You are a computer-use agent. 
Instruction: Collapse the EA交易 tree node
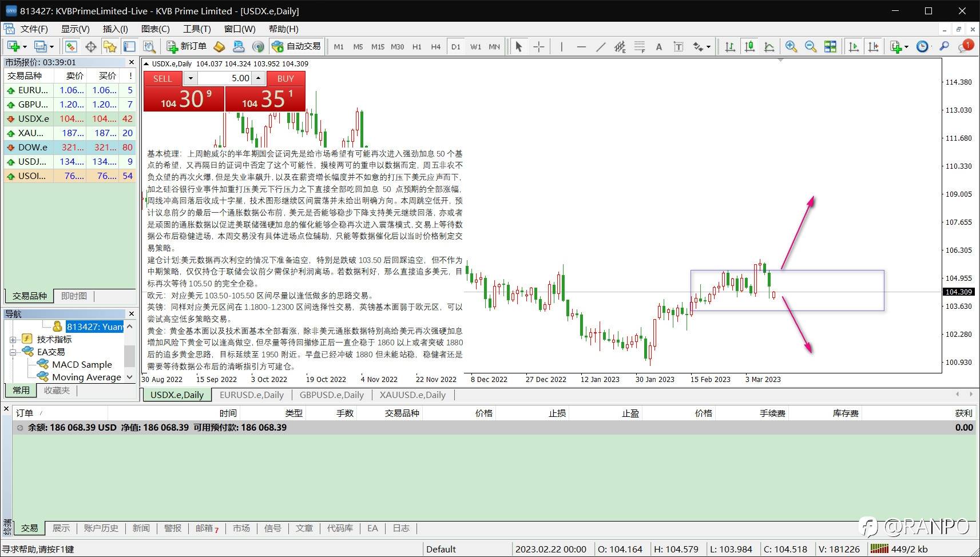(x=13, y=352)
